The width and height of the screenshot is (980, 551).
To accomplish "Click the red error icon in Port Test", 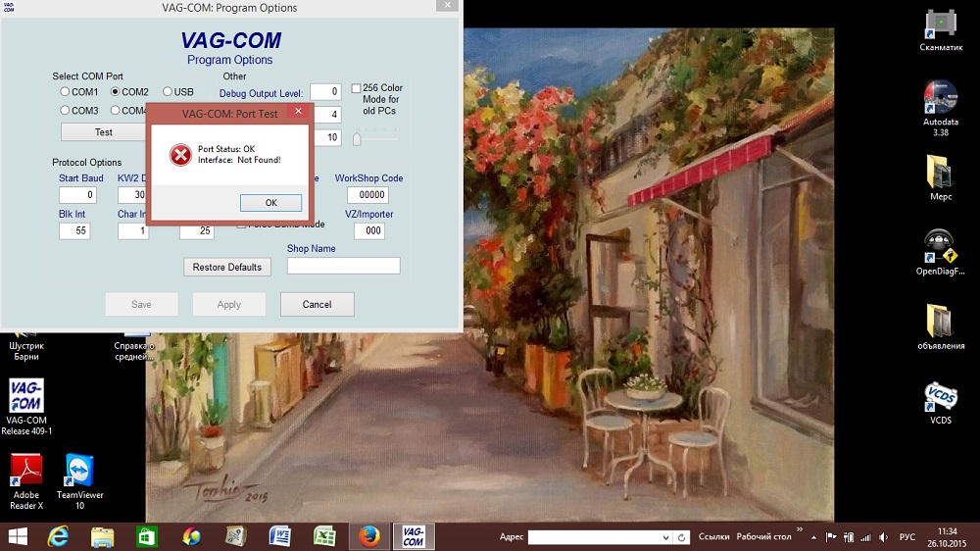I will point(180,155).
